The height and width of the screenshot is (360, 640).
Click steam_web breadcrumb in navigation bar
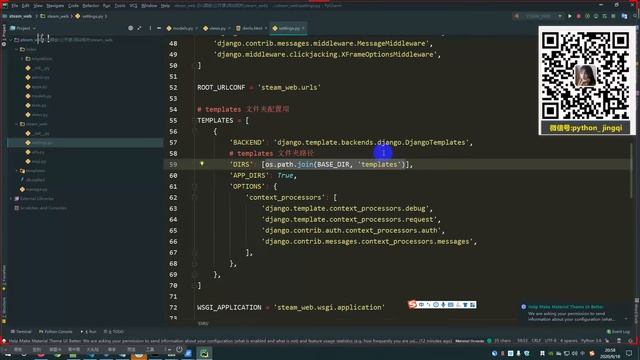point(18,16)
